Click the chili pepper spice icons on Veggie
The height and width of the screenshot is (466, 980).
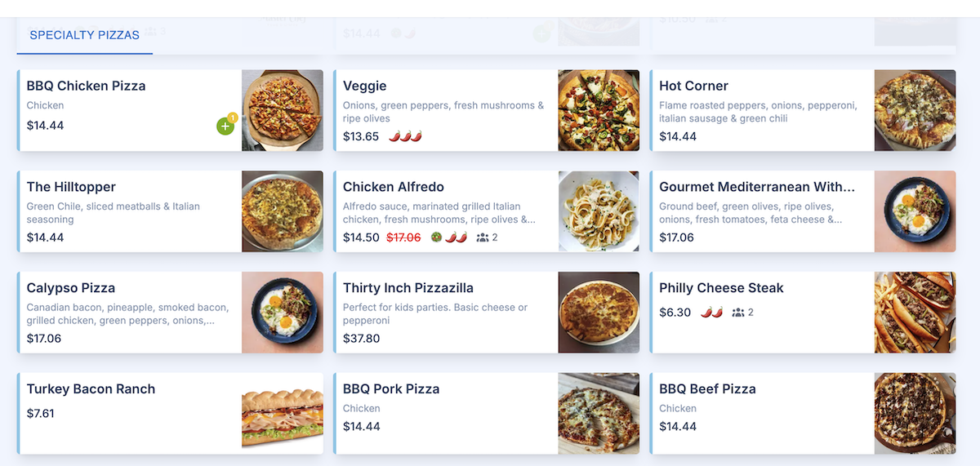coord(405,136)
